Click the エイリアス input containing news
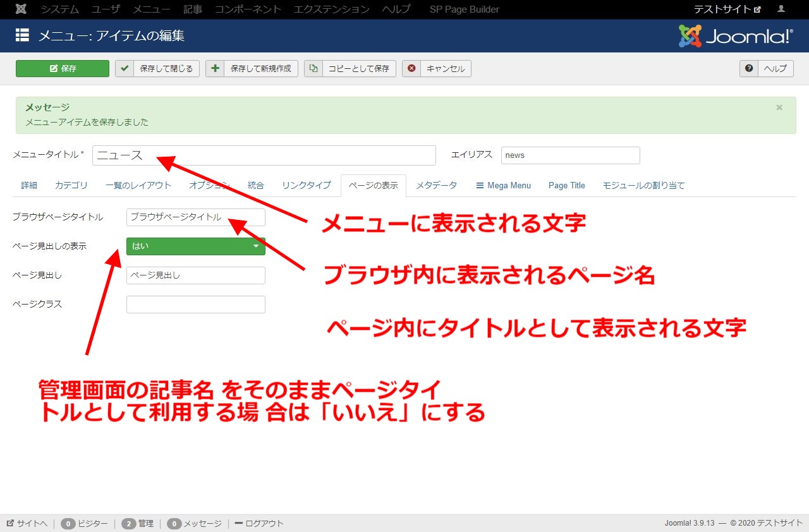This screenshot has width=809, height=532. 569,155
